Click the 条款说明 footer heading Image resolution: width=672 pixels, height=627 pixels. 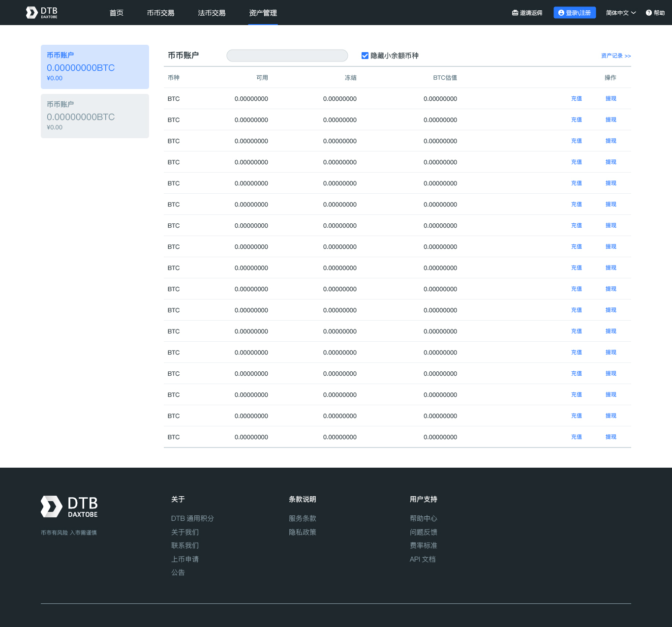point(303,499)
